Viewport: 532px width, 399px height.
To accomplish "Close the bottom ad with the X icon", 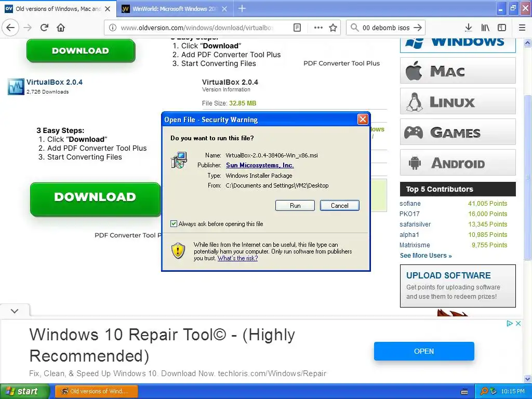I will pos(518,323).
